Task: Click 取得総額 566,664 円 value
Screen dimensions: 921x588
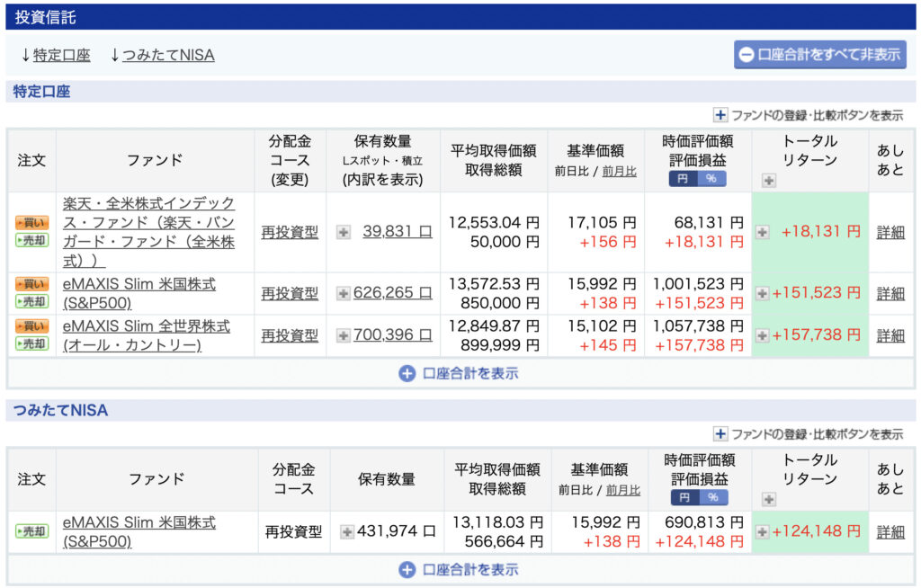Action: (504, 541)
